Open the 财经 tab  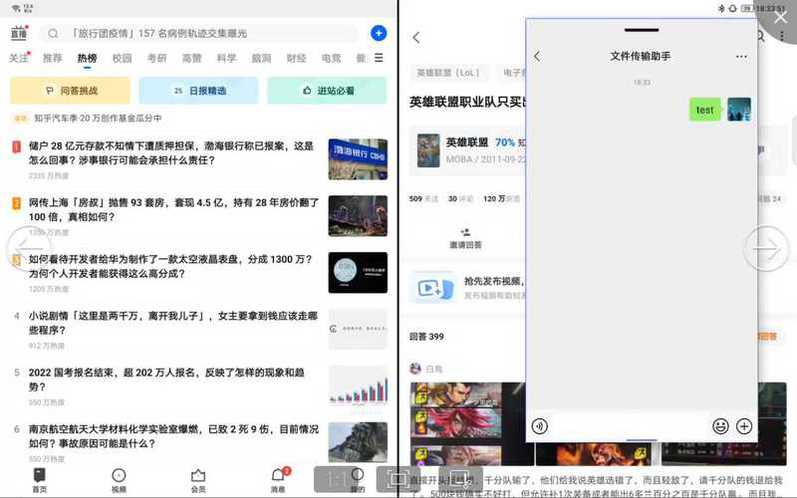pyautogui.click(x=296, y=58)
